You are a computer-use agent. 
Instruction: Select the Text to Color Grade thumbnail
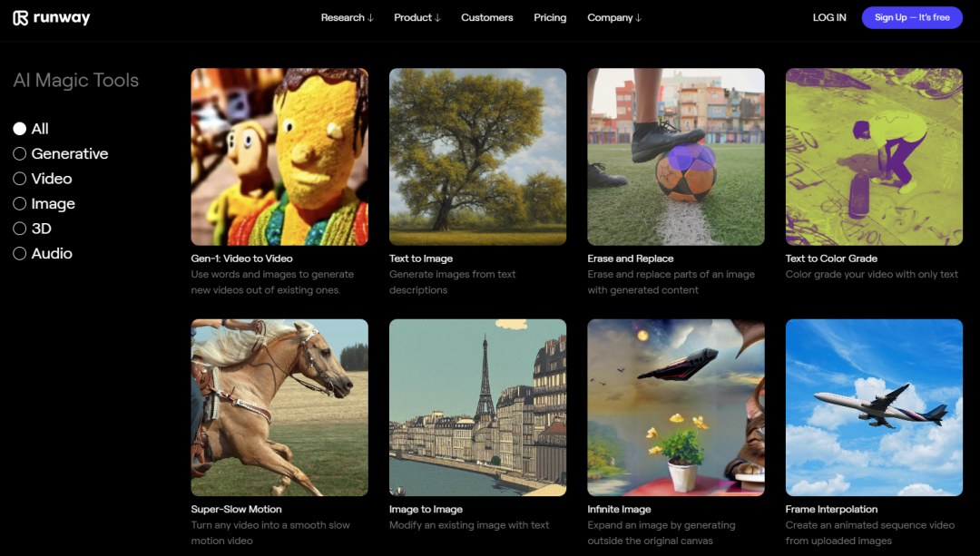click(x=874, y=157)
